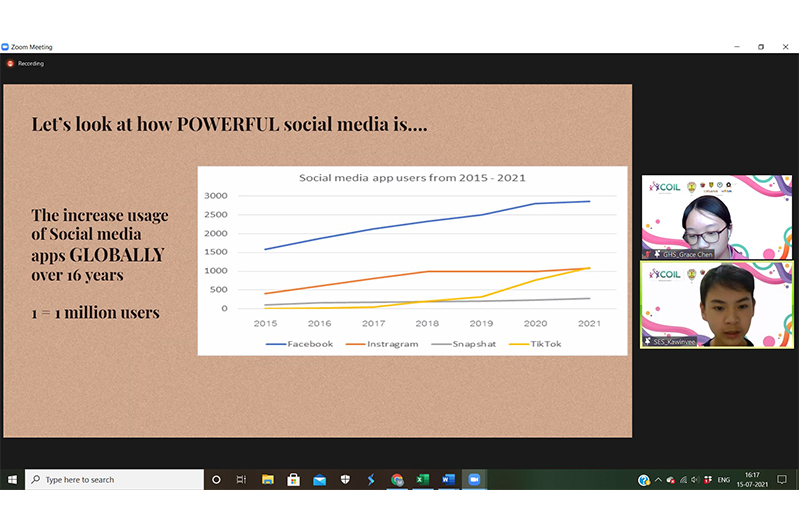Click the '1 = 1 million users' text
Viewport: 799px width, 530px height.
coord(95,312)
